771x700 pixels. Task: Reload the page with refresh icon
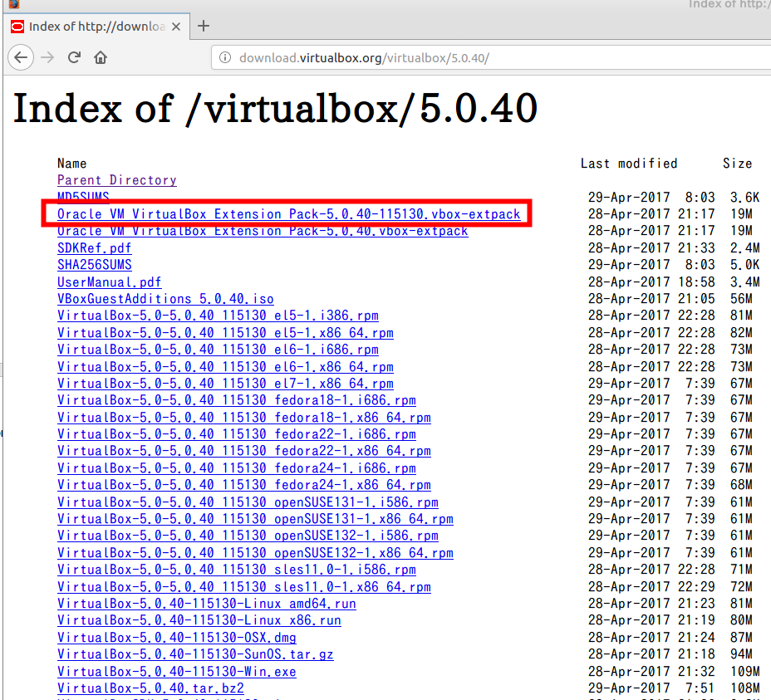tap(74, 57)
